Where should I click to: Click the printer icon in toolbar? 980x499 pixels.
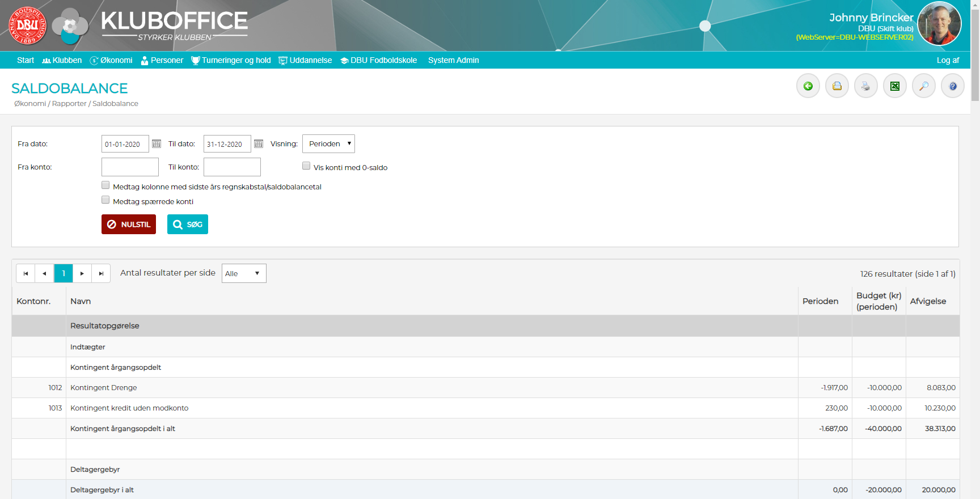pyautogui.click(x=865, y=86)
